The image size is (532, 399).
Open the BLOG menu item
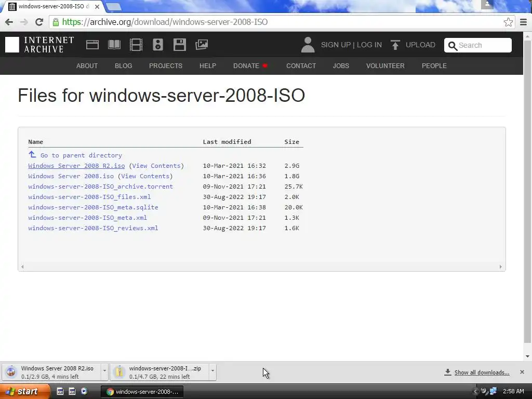124,66
